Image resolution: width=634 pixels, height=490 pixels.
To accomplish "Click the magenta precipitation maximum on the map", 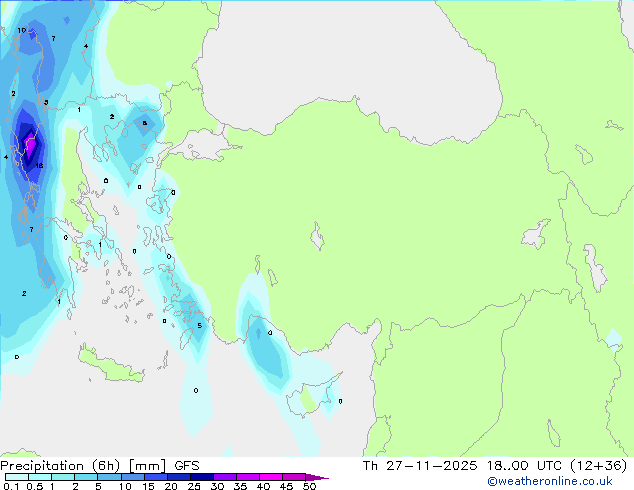I will pyautogui.click(x=30, y=146).
